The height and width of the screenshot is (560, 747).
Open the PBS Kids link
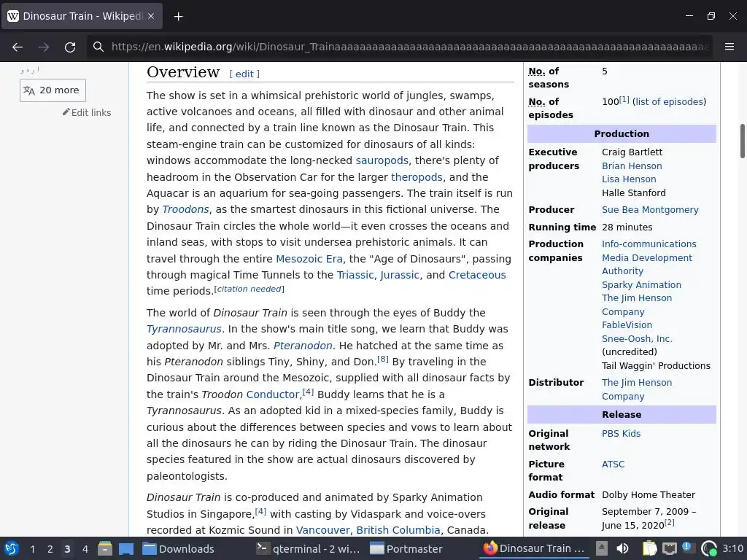[x=621, y=433]
